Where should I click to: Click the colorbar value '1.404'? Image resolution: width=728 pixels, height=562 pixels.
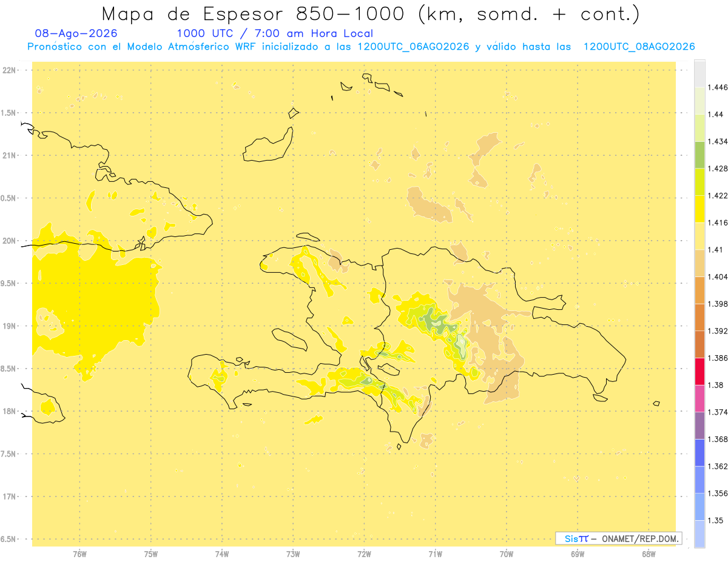tap(718, 277)
